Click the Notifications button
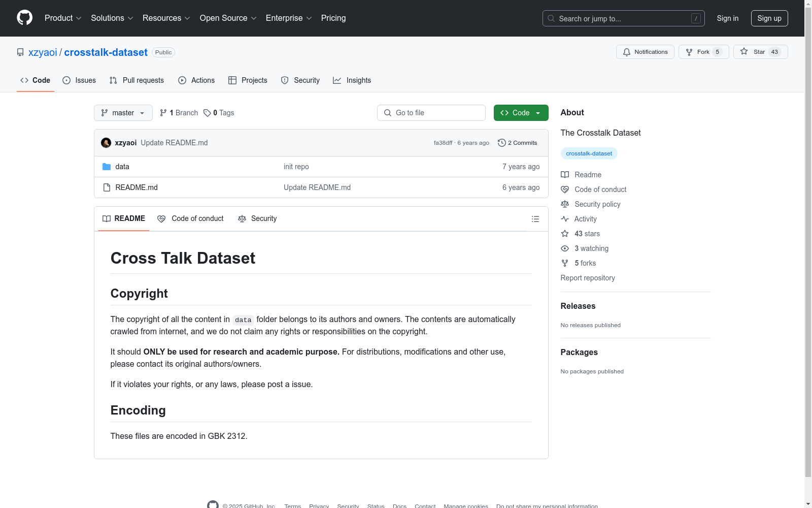This screenshot has height=508, width=812. [x=645, y=52]
